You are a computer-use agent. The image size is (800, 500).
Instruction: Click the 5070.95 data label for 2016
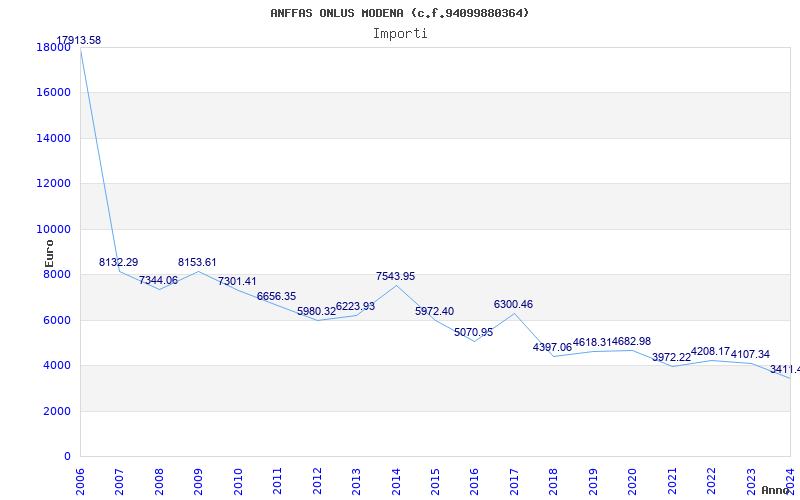tap(473, 332)
